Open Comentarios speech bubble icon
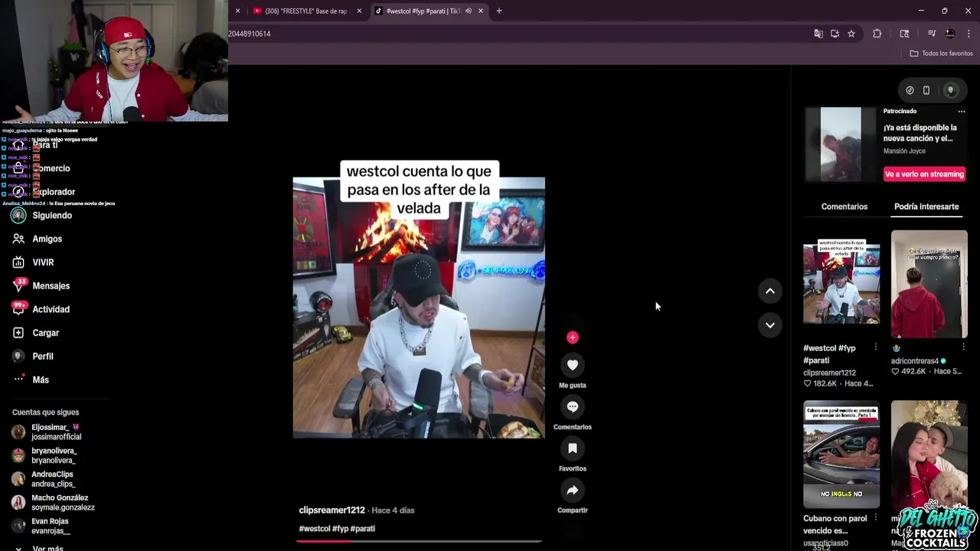 click(573, 407)
